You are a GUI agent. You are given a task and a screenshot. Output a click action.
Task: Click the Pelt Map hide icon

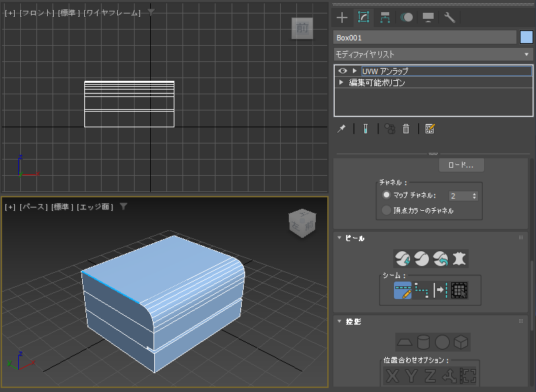459,259
